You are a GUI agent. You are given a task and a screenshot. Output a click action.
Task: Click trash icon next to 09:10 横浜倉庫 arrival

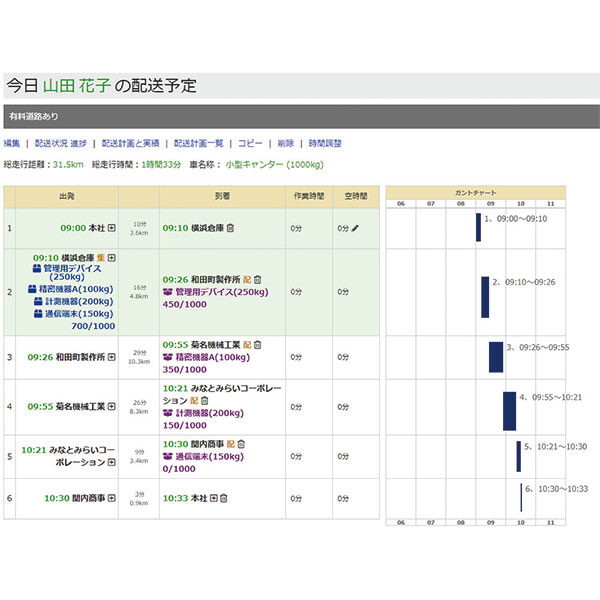[x=230, y=228]
